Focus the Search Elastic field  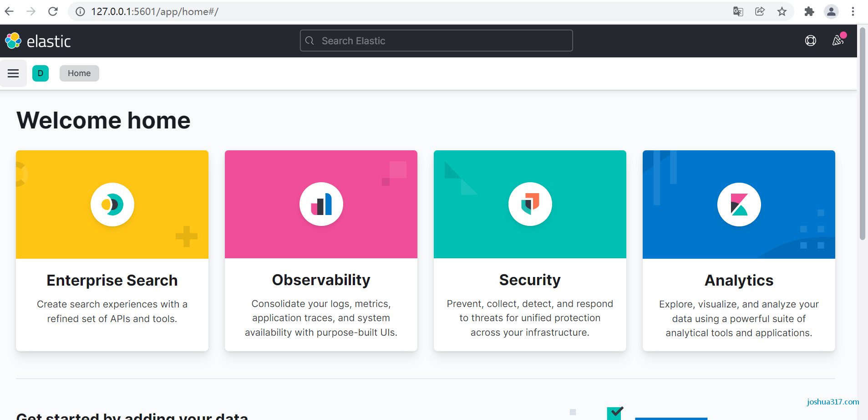(436, 41)
